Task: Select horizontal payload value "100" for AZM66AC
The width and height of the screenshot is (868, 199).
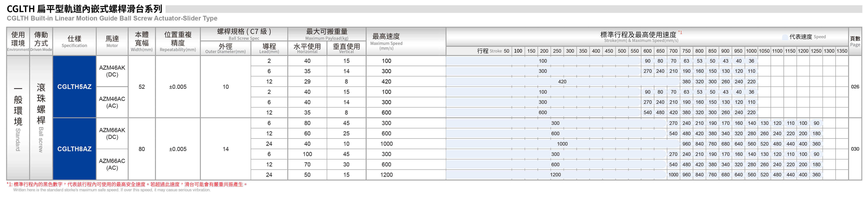Action: coord(307,154)
